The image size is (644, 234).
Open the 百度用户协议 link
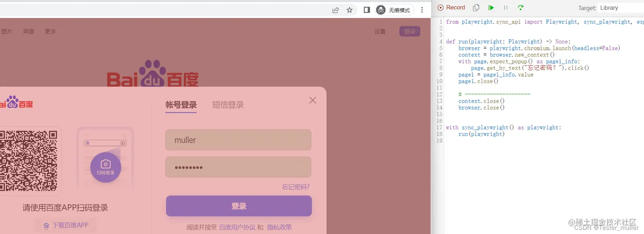click(237, 228)
